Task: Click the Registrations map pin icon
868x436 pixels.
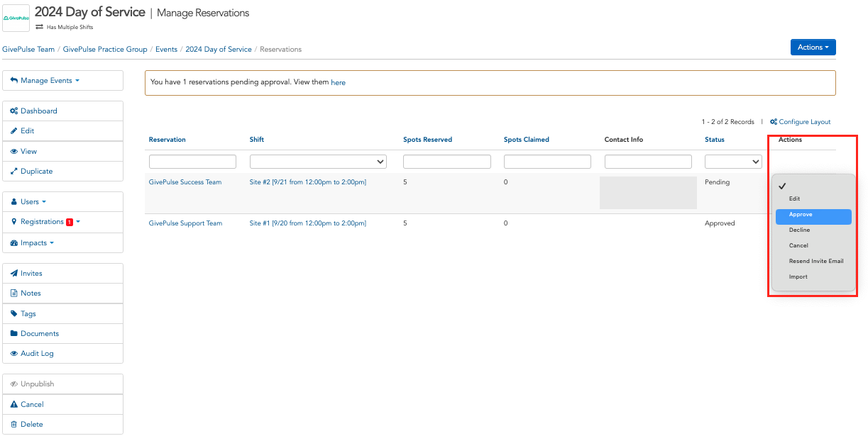Action: (x=14, y=222)
